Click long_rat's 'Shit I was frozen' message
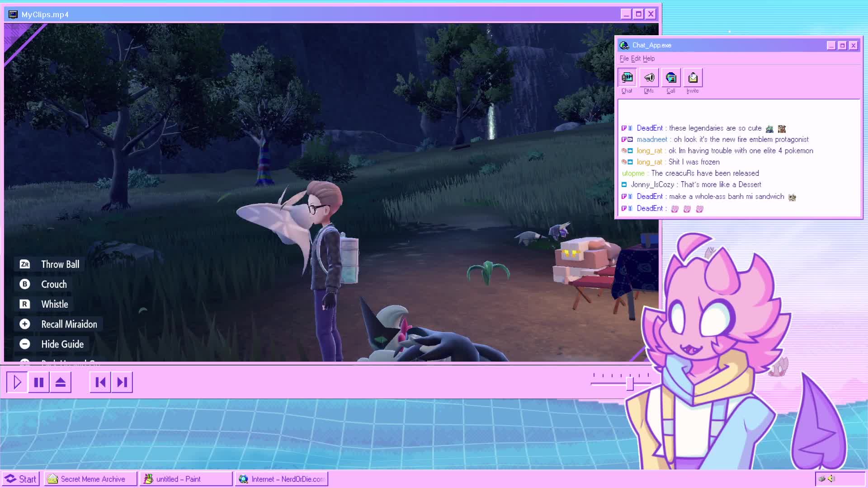Screen dimensions: 868x488 pyautogui.click(x=670, y=162)
